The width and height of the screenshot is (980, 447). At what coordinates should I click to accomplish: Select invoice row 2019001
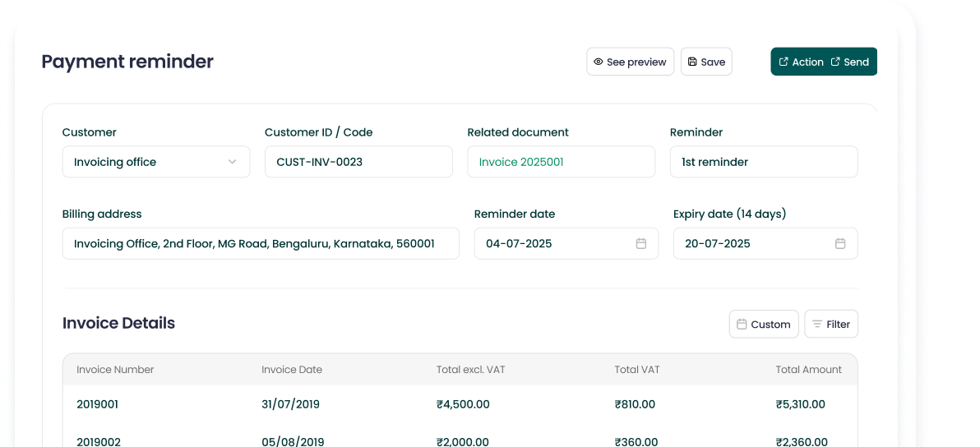tap(98, 404)
